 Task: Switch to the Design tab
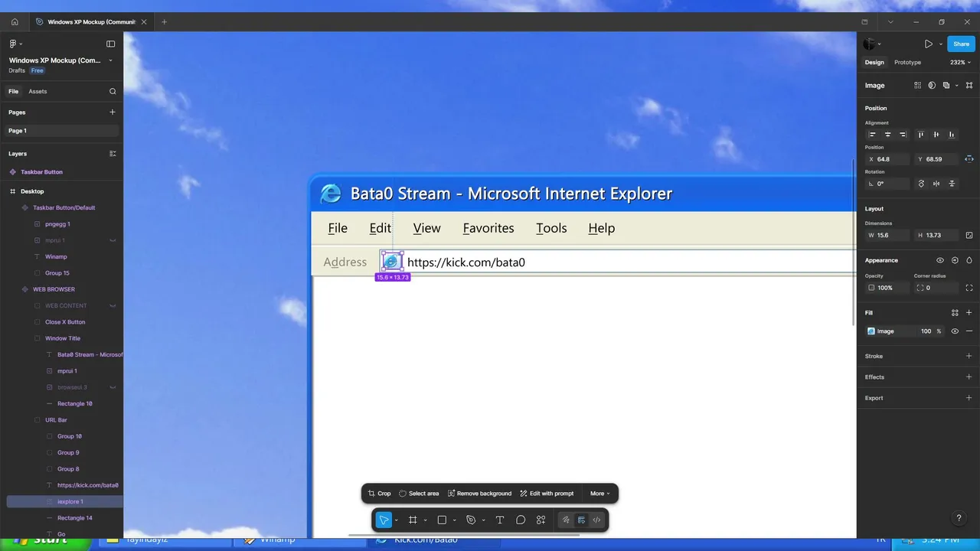[x=874, y=63]
